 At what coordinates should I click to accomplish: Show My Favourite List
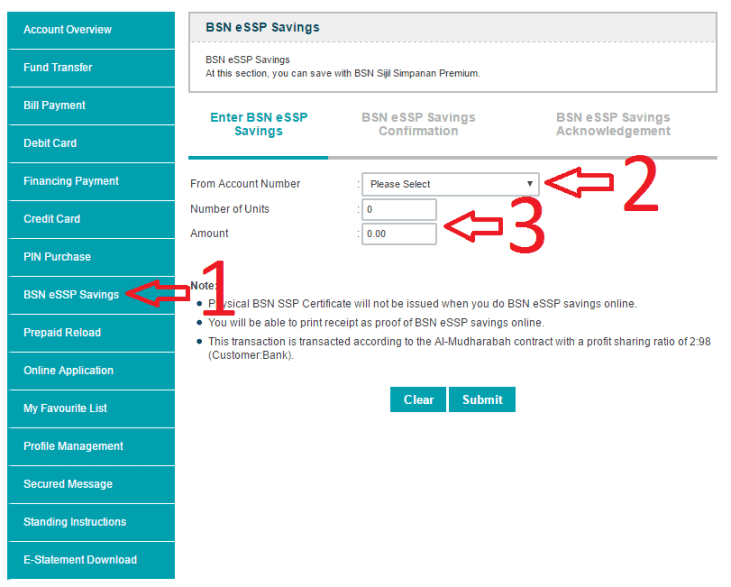coord(91,409)
